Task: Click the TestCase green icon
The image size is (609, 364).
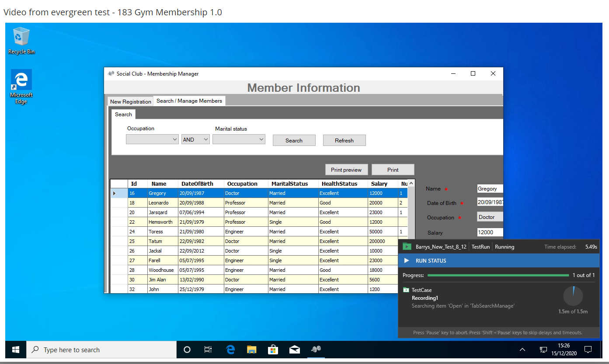Action: [x=406, y=290]
